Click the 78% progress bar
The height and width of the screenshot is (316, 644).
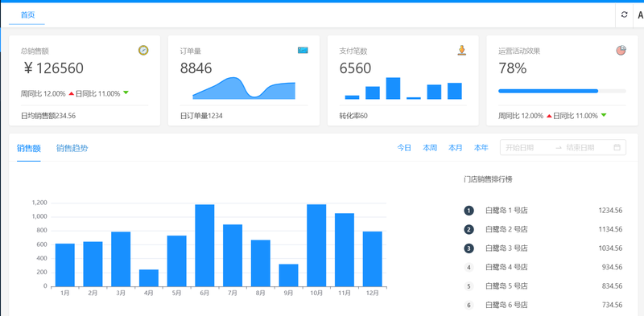point(562,91)
